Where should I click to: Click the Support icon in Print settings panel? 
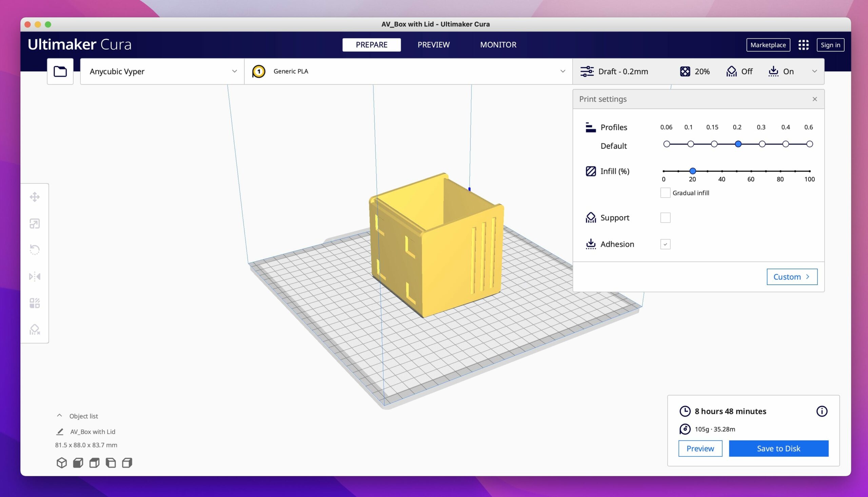pos(591,218)
